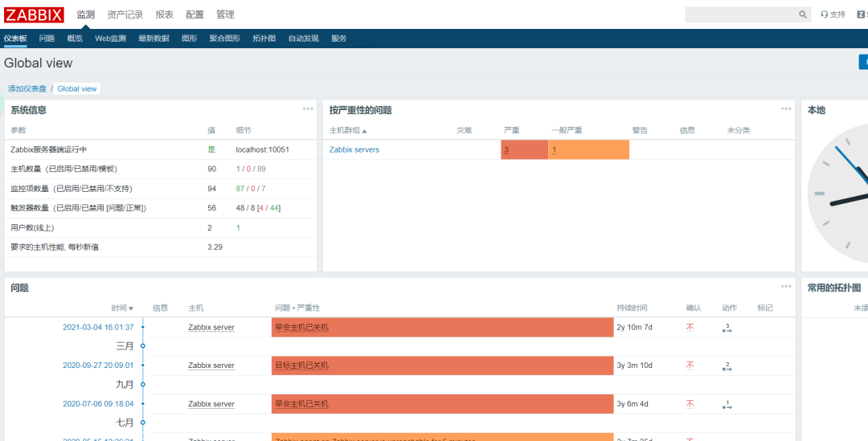Click the red severity cell showing 3
Image resolution: width=868 pixels, height=441 pixels.
(524, 149)
